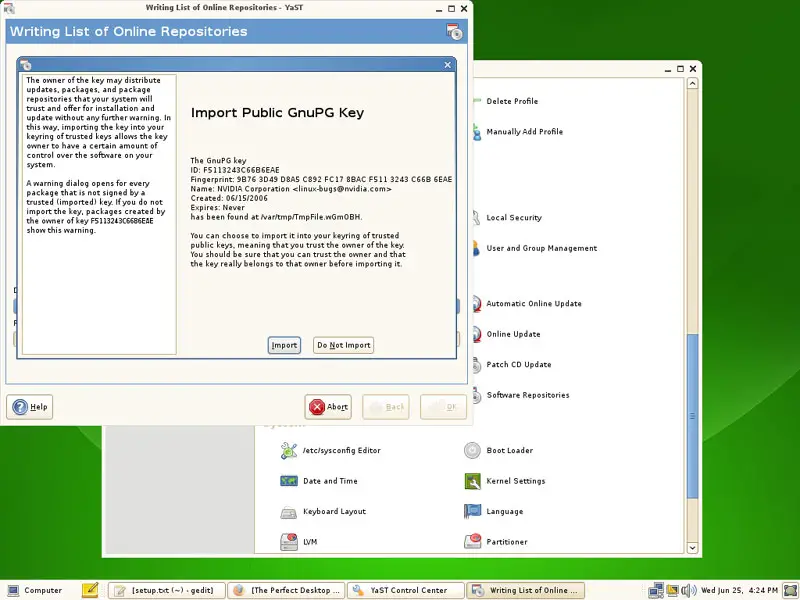This screenshot has height=600, width=800.
Task: Click the /etc/sysconfig Editor icon
Action: click(289, 451)
